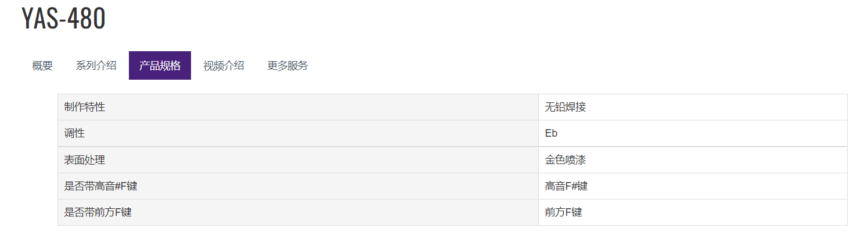Click the 金色喷漆 finish text
This screenshot has width=868, height=242.
click(566, 160)
